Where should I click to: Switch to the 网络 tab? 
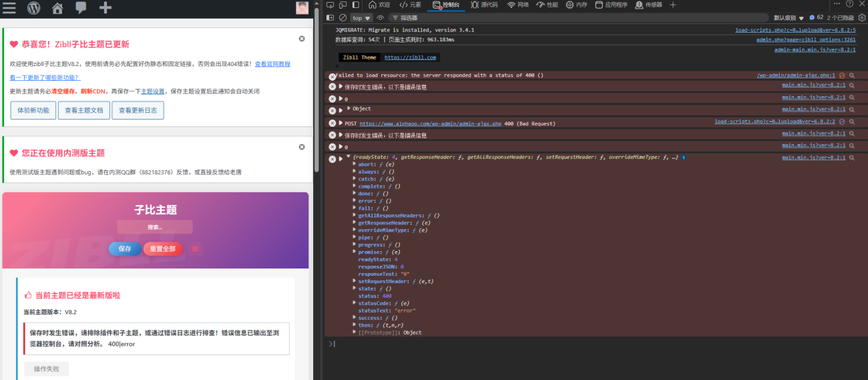pos(518,5)
